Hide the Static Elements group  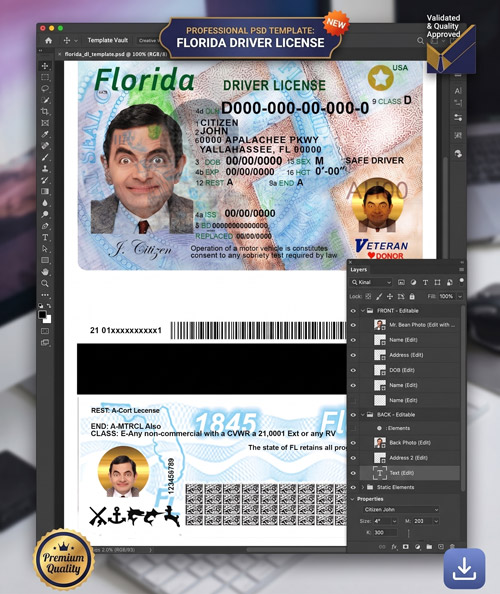click(x=353, y=488)
